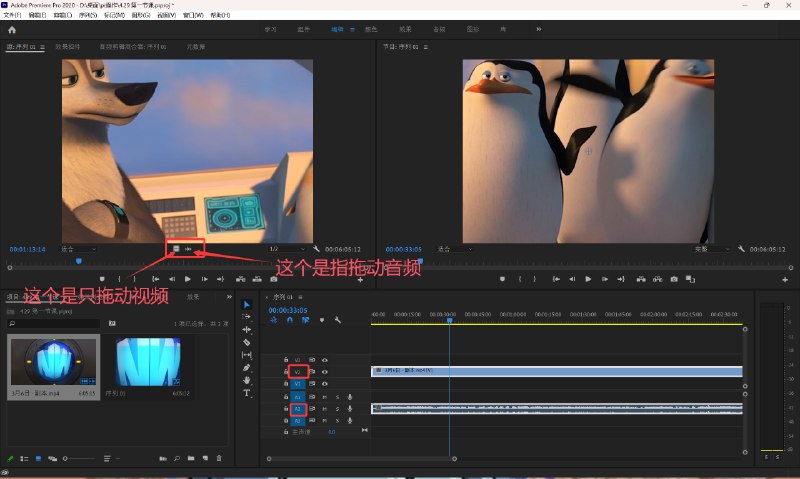The height and width of the screenshot is (479, 800).
Task: Click the Home icon
Action: 12,30
